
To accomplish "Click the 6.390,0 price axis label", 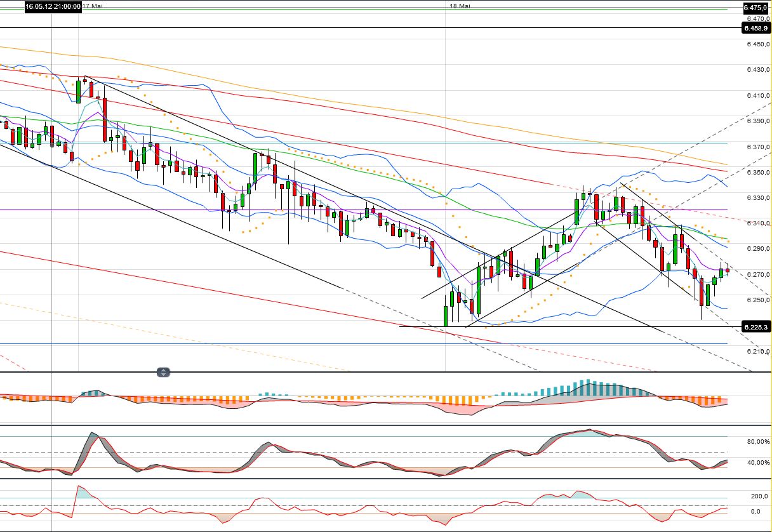I will tap(758, 121).
